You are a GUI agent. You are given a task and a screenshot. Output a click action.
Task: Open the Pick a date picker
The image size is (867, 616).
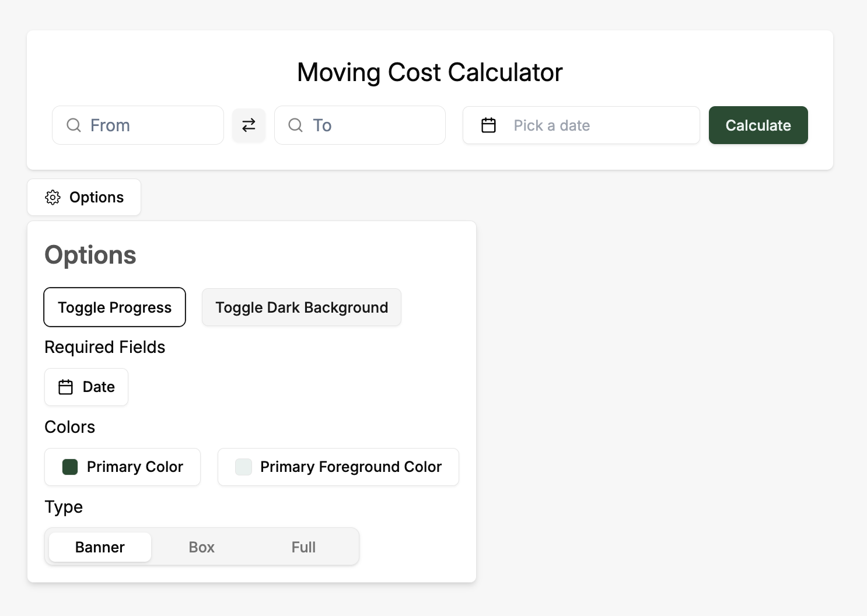[581, 125]
